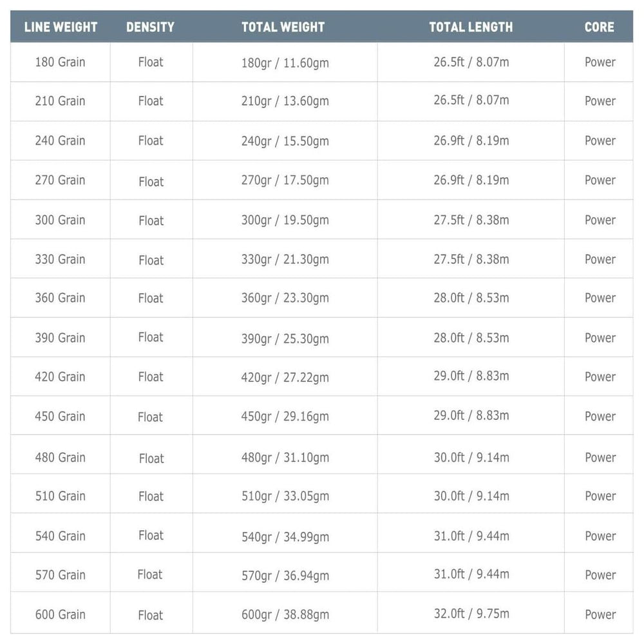Click the 570gr / 36.94gm cell

[285, 576]
